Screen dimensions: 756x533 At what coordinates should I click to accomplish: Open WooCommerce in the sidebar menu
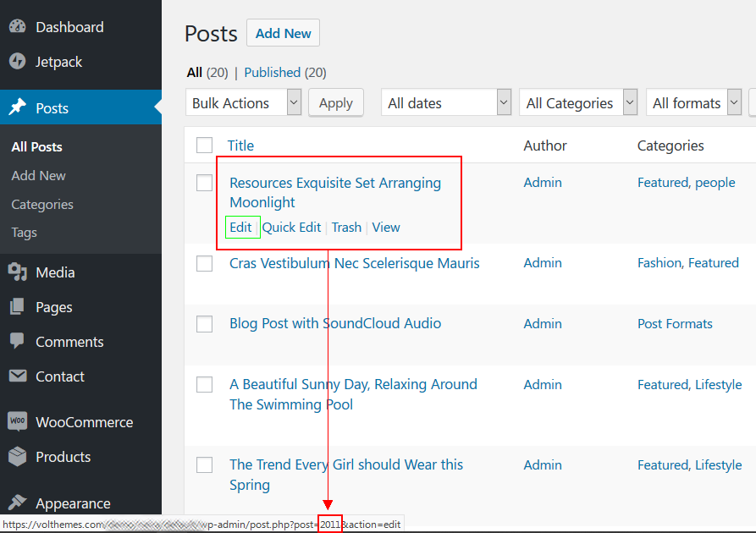point(85,422)
